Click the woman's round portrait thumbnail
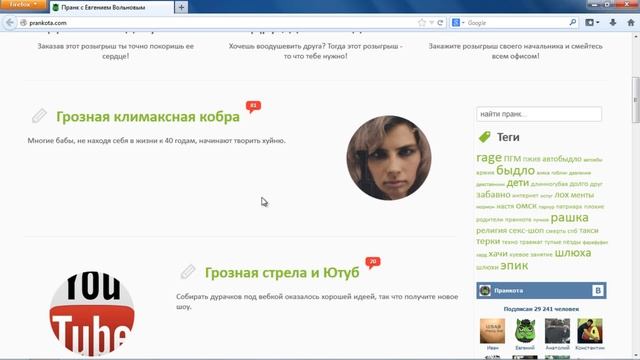The height and width of the screenshot is (360, 640). pyautogui.click(x=389, y=158)
